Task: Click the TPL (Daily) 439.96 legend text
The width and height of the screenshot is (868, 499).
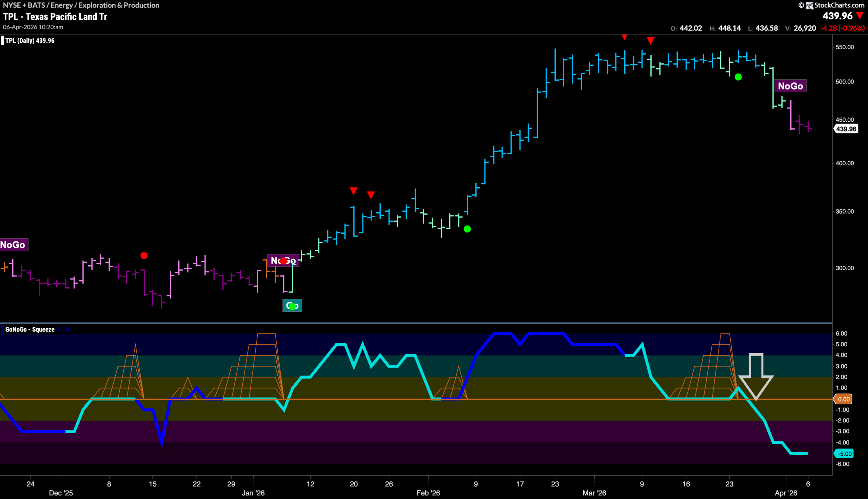Action: (x=30, y=40)
